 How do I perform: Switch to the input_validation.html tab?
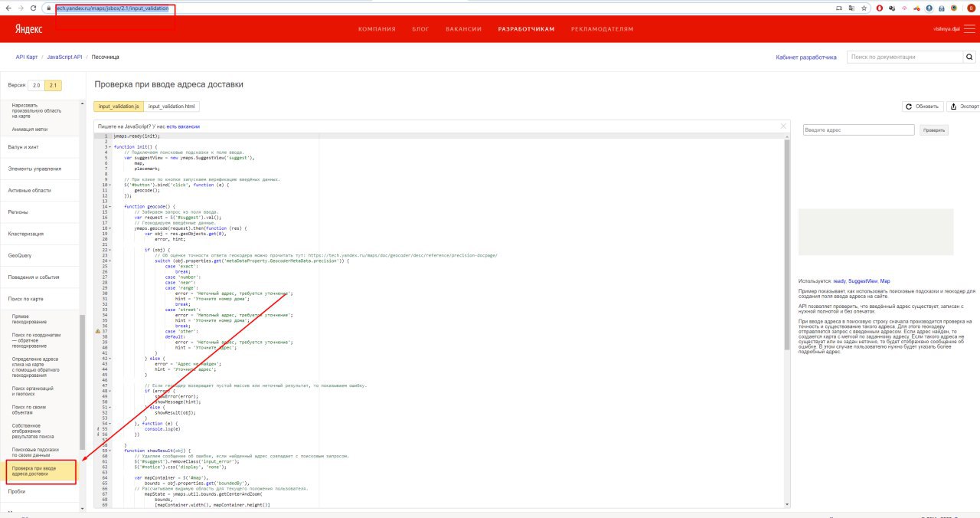point(171,107)
